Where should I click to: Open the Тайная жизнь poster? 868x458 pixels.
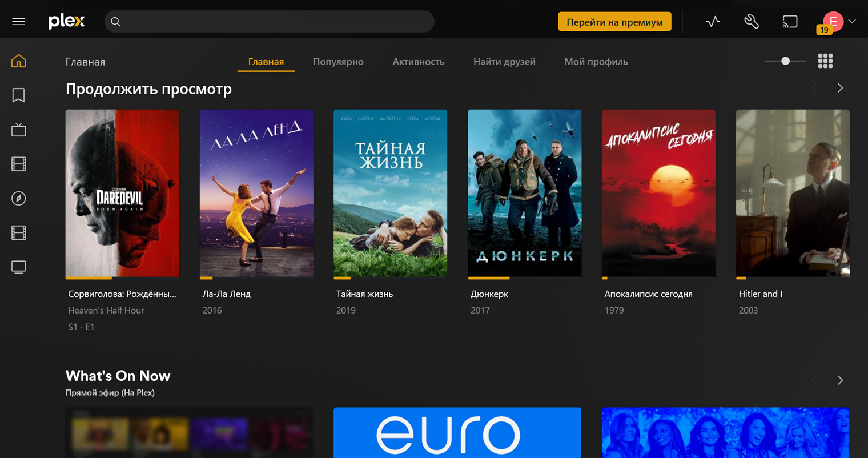(x=391, y=194)
